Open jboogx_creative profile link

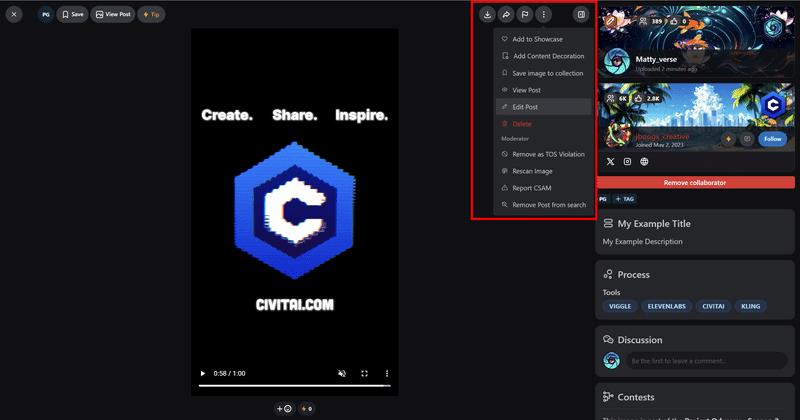662,137
